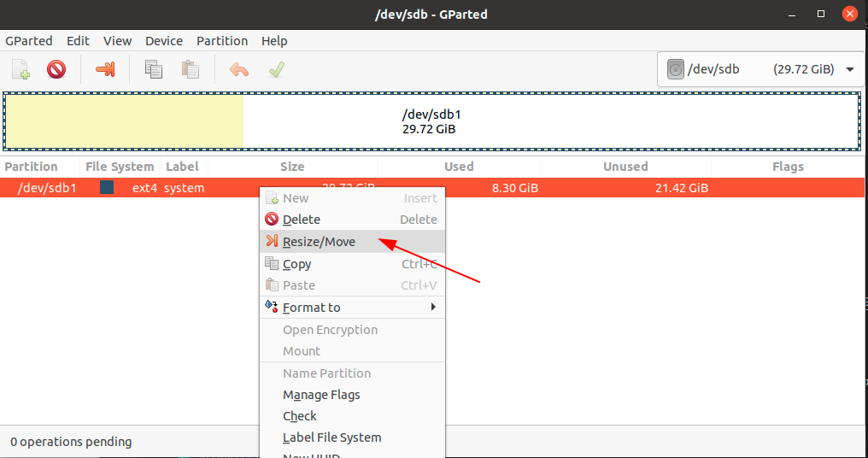This screenshot has height=458, width=868.
Task: Click the Paste partition toolbar icon
Action: [x=191, y=69]
